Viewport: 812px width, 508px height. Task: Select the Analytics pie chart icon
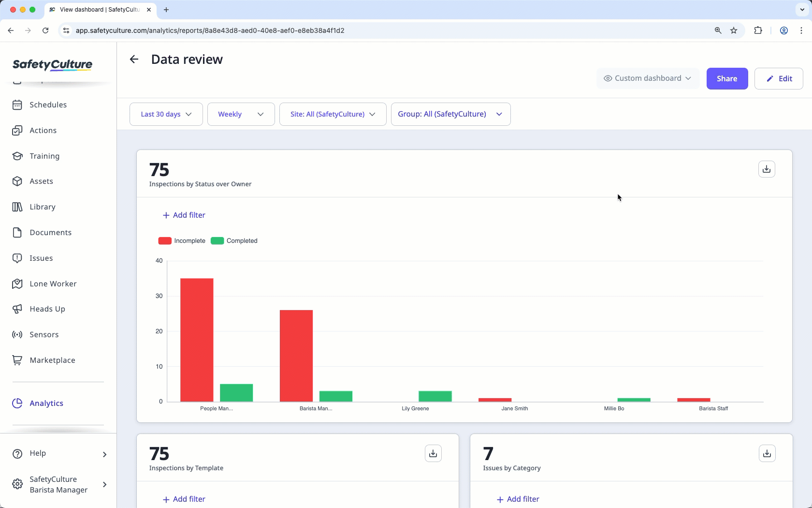tap(17, 403)
